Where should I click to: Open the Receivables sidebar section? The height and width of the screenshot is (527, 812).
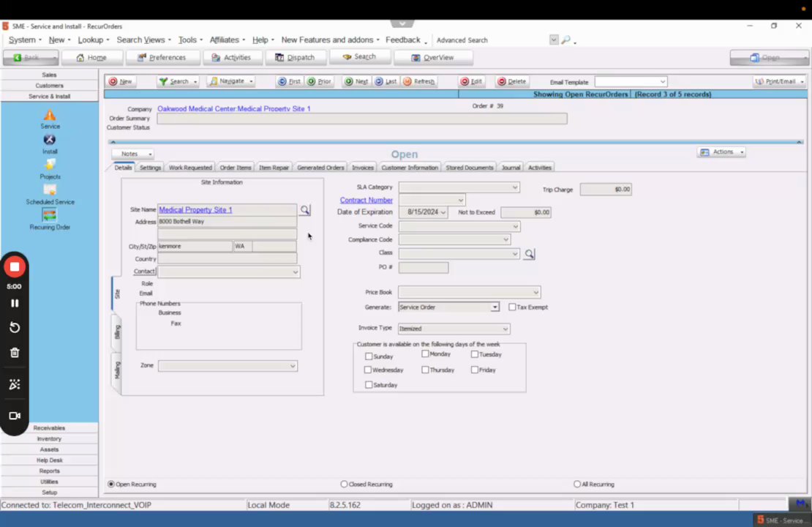[x=49, y=428]
